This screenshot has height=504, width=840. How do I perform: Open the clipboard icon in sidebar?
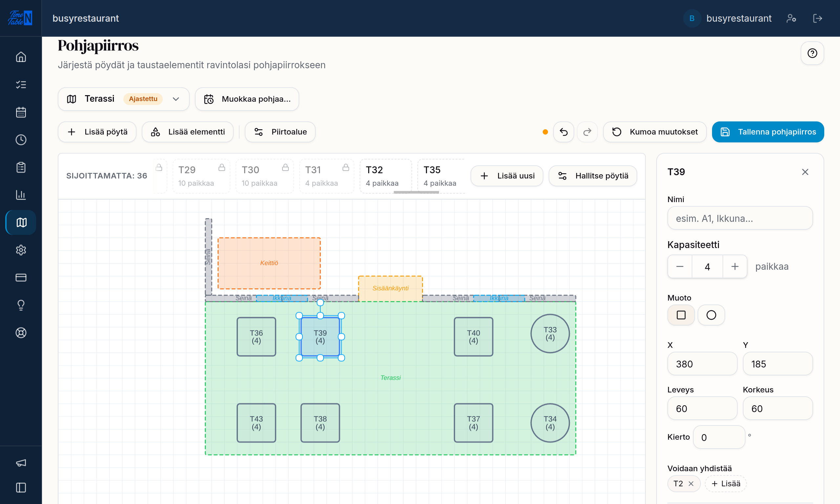[x=21, y=167]
